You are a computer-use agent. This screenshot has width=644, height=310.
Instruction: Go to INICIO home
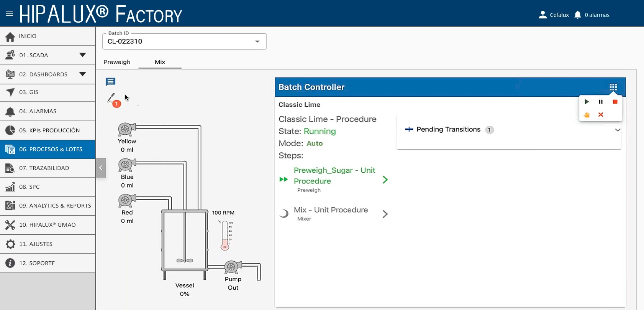tap(48, 36)
